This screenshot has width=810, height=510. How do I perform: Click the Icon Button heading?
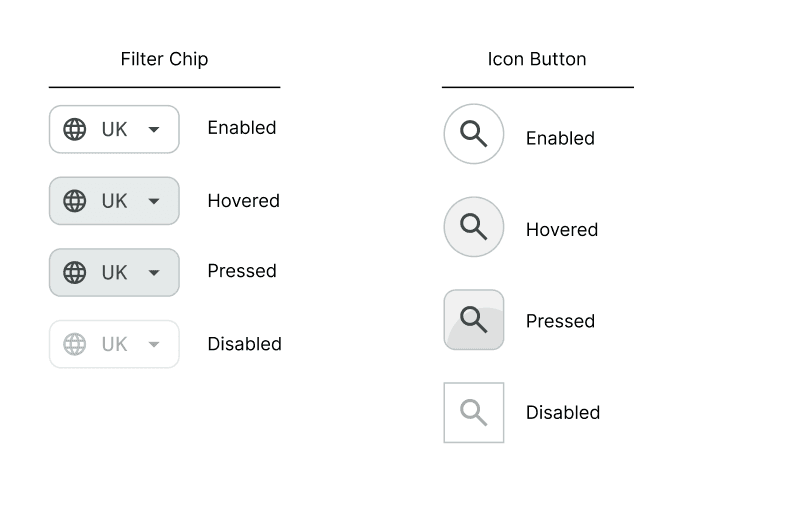click(537, 59)
